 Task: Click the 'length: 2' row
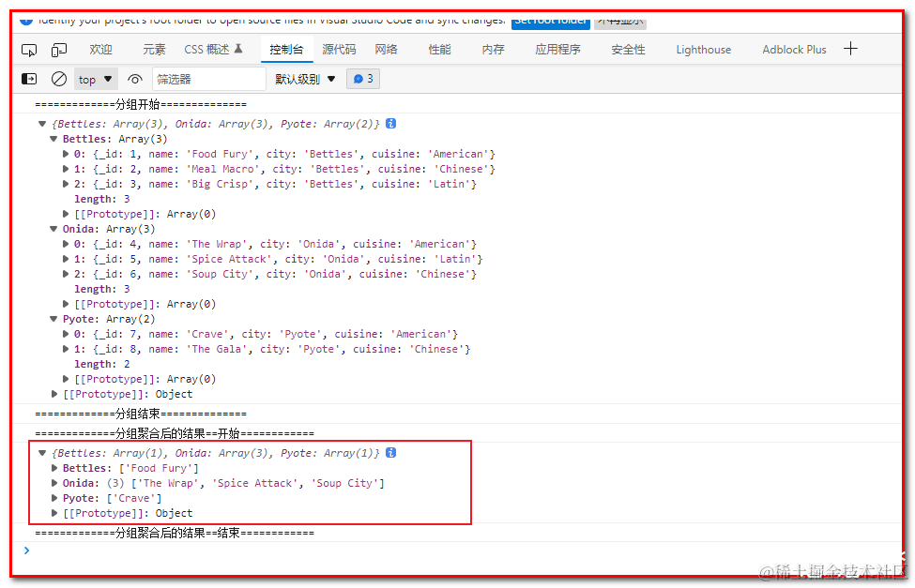point(102,364)
